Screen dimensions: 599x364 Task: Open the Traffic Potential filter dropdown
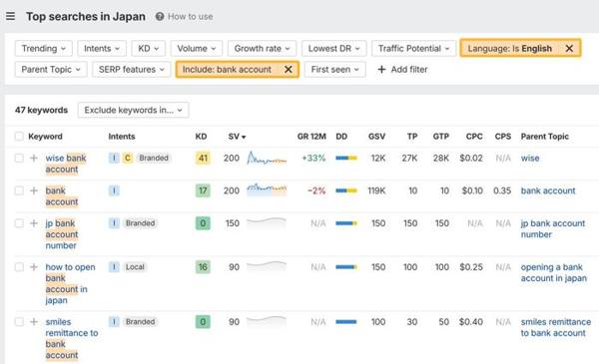(x=413, y=49)
